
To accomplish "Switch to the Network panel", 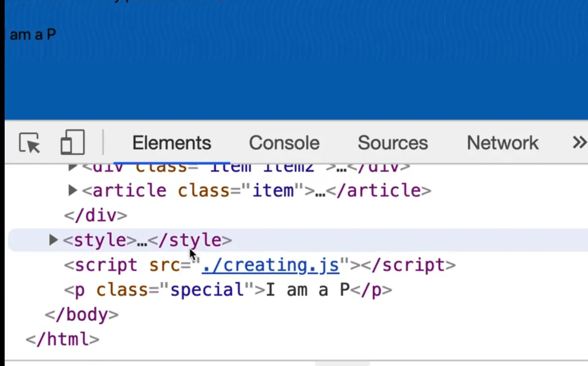I will tap(502, 143).
